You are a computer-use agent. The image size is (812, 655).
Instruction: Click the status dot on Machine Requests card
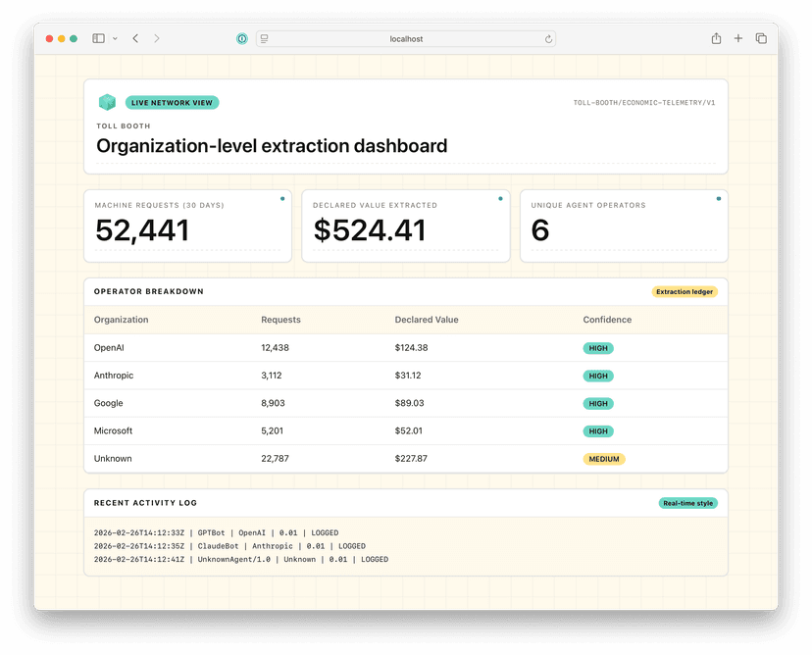coord(282,199)
